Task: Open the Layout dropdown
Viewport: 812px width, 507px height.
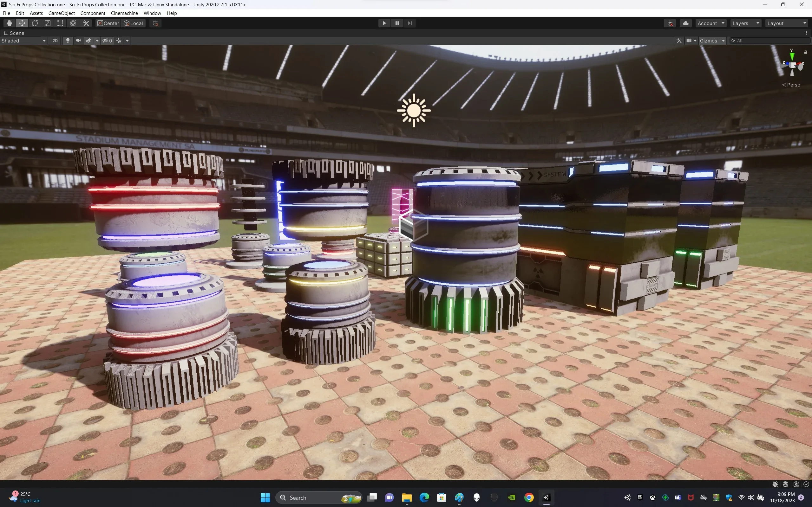Action: click(787, 23)
